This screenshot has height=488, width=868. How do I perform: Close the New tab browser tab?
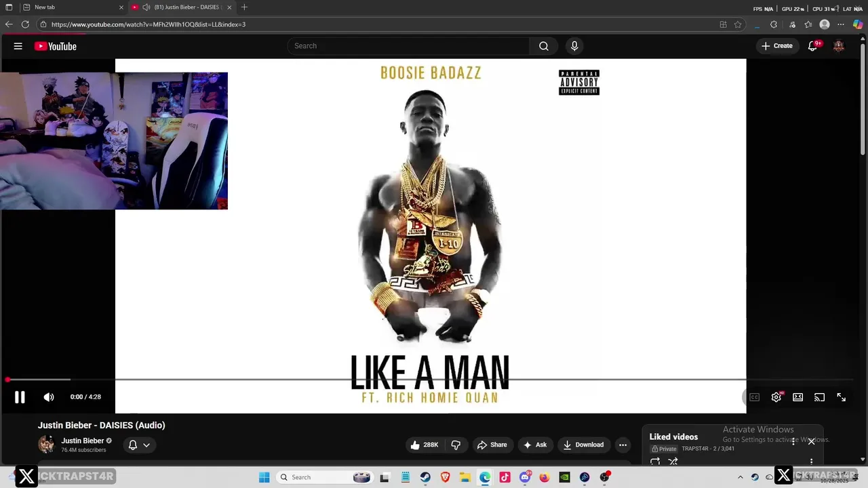click(121, 7)
